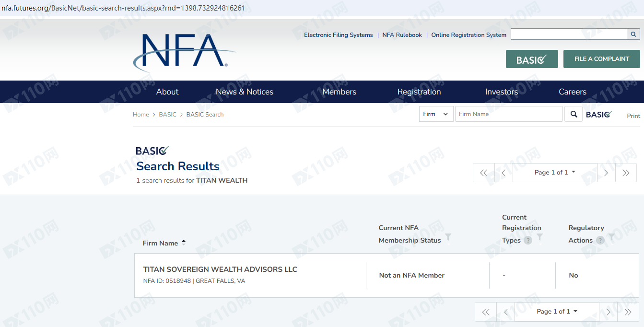Go to the last page using top pagination arrow
644x327 pixels.
pyautogui.click(x=626, y=173)
